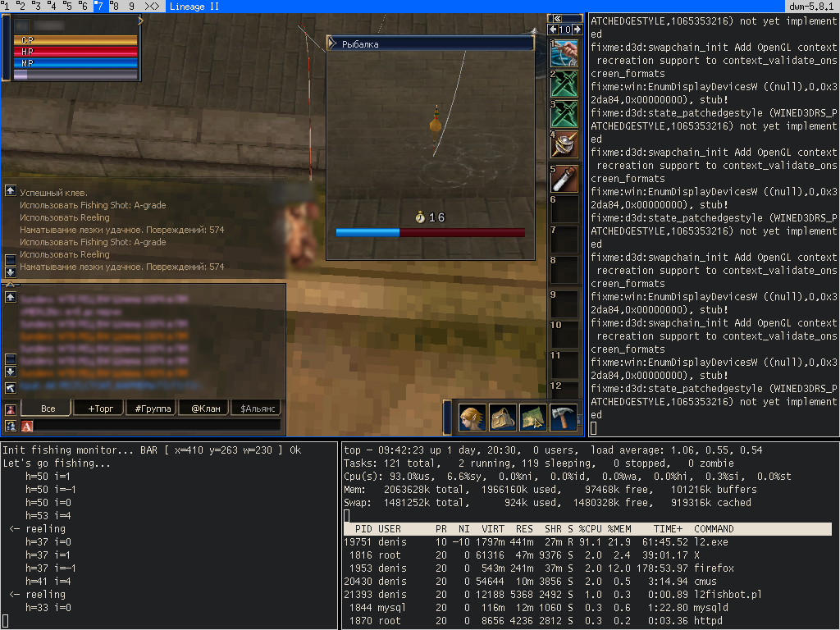This screenshot has width=840, height=630.
Task: Click the "Init fishing monitor" terminal line
Action: point(152,450)
